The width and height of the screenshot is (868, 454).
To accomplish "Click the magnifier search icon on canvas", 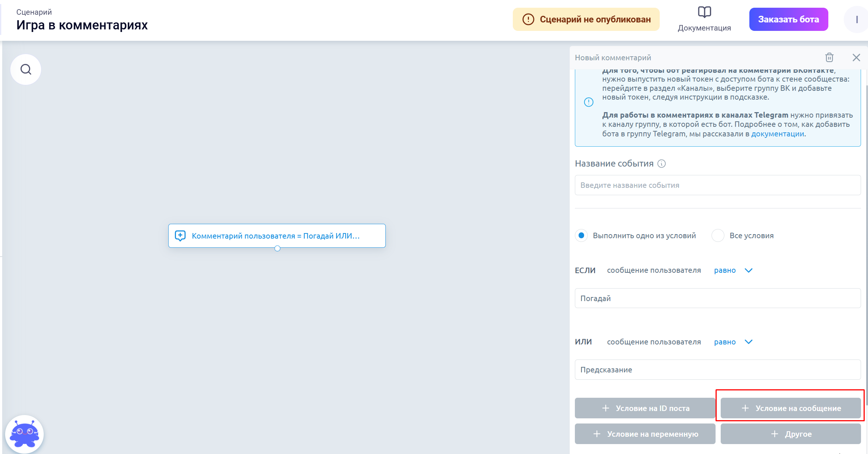I will [x=26, y=69].
